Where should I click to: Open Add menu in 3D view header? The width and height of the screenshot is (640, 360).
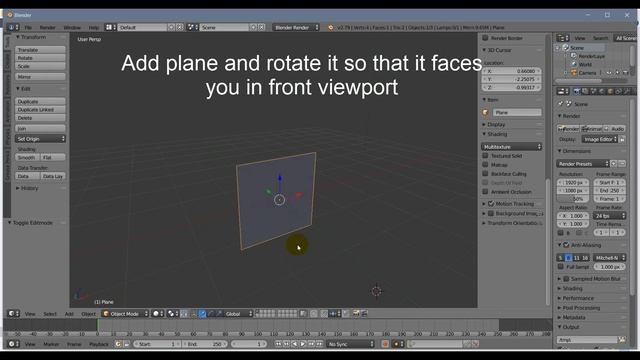(x=69, y=313)
